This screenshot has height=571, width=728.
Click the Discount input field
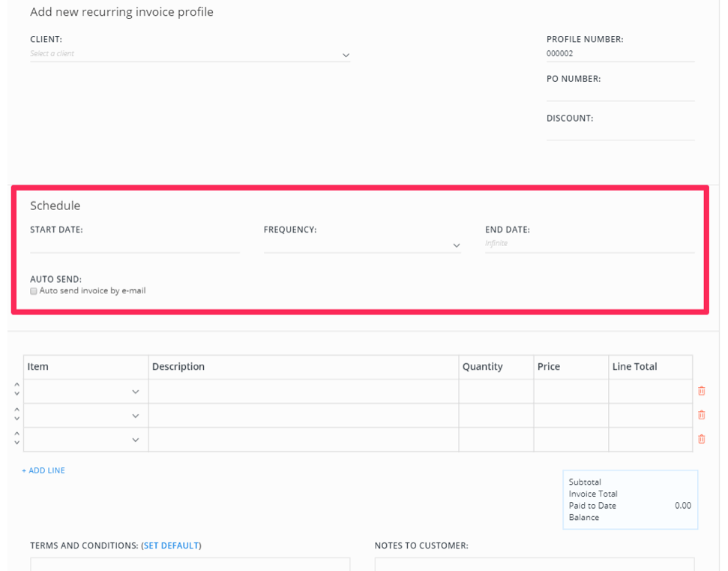coord(620,132)
